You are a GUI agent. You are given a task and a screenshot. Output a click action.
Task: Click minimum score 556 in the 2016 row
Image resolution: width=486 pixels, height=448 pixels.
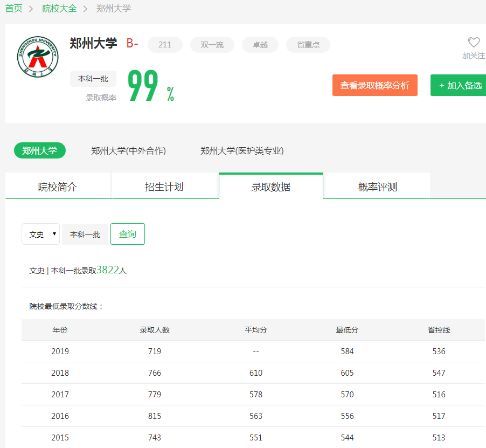[x=347, y=416]
